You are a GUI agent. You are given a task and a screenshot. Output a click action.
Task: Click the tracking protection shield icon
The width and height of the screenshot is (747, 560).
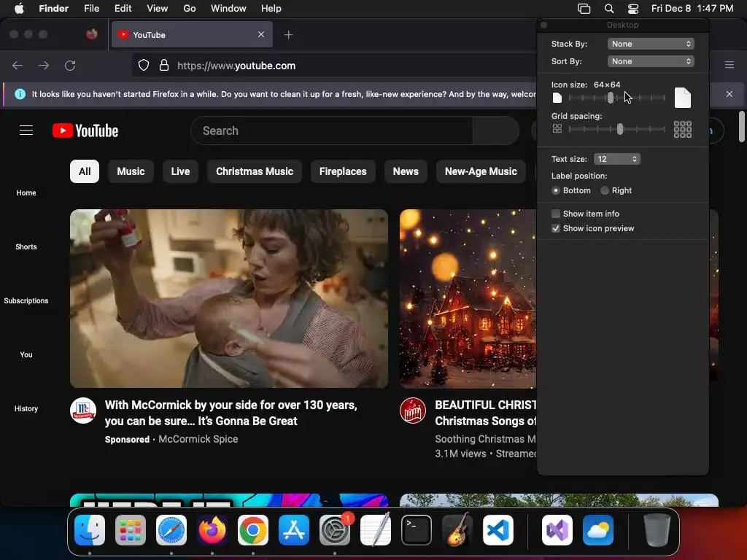tap(144, 65)
